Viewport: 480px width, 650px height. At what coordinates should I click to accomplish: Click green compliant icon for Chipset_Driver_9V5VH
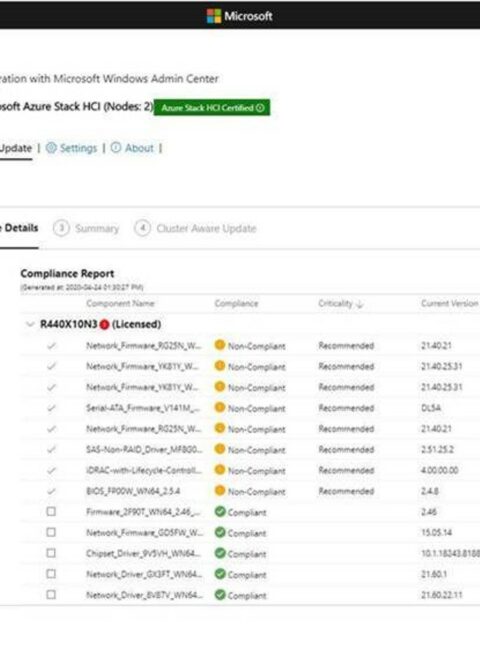(220, 553)
